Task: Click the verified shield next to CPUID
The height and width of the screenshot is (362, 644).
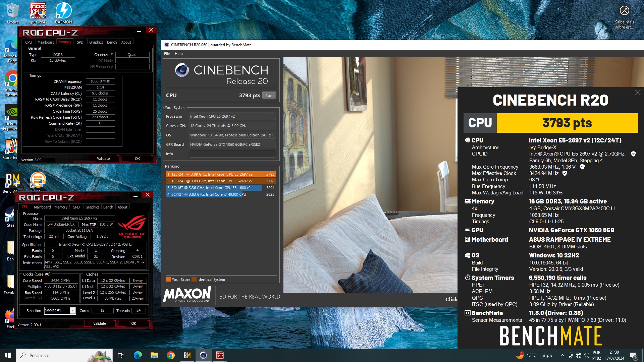Action: 633,154
